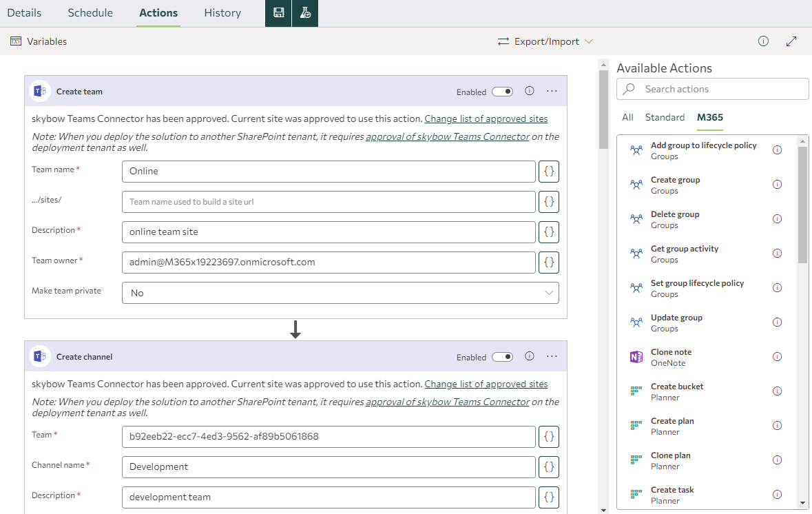Select the Actions tab
The image size is (812, 514).
[158, 13]
